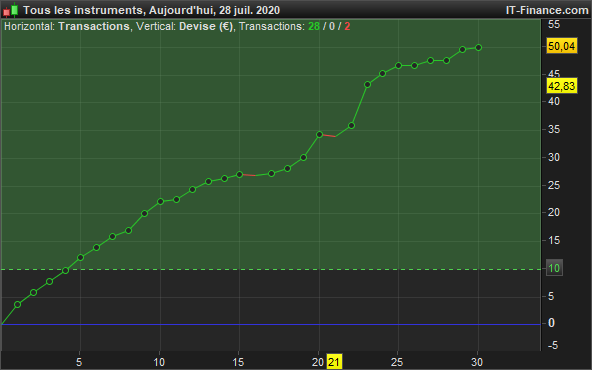Image resolution: width=592 pixels, height=370 pixels.
Task: Click the 'Tous les instruments' title text
Action: [x=83, y=10]
